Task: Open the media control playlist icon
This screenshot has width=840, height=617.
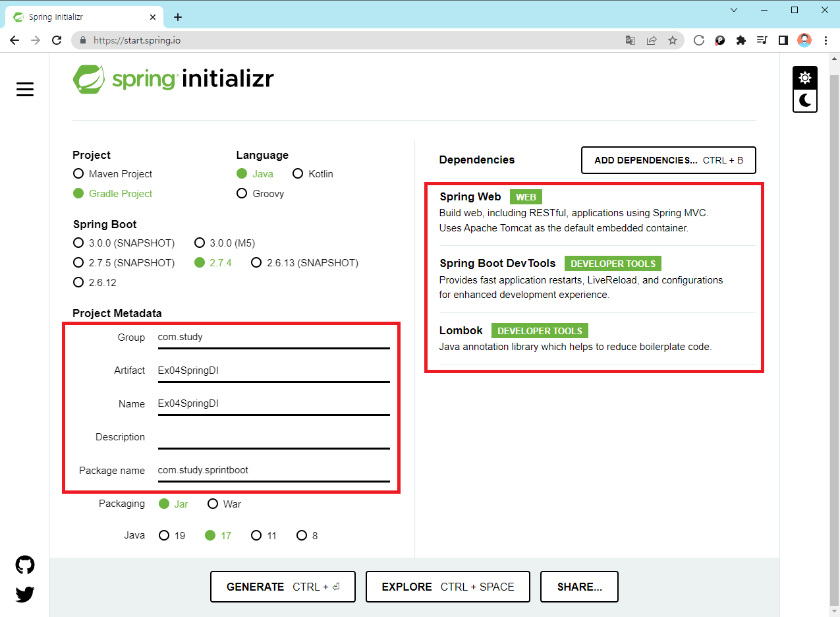Action: 762,40
